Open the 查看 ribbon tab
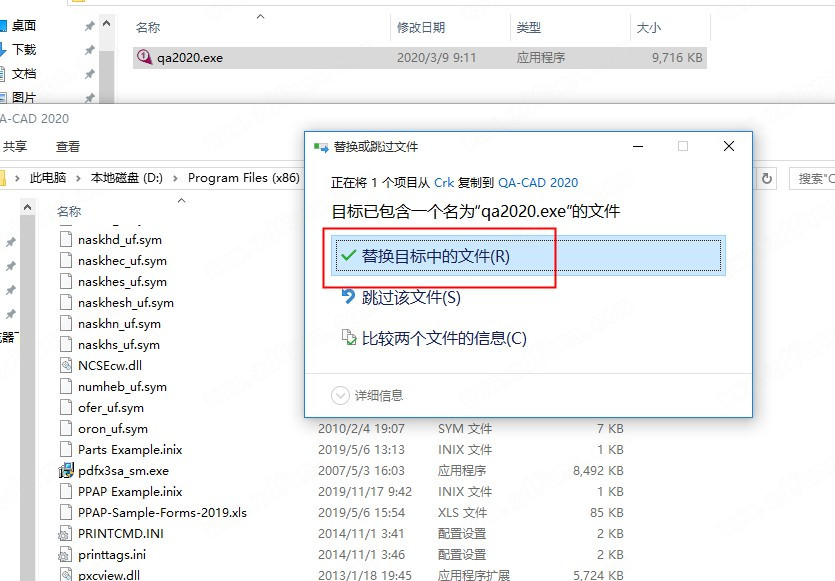835x581 pixels. (68, 146)
